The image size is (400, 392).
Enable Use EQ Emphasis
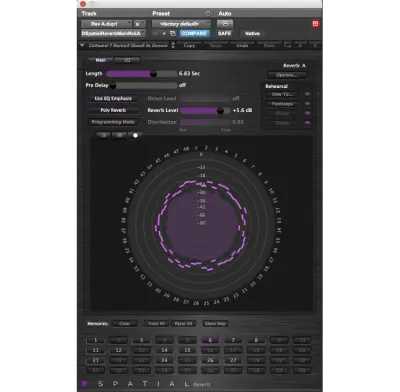pyautogui.click(x=113, y=99)
